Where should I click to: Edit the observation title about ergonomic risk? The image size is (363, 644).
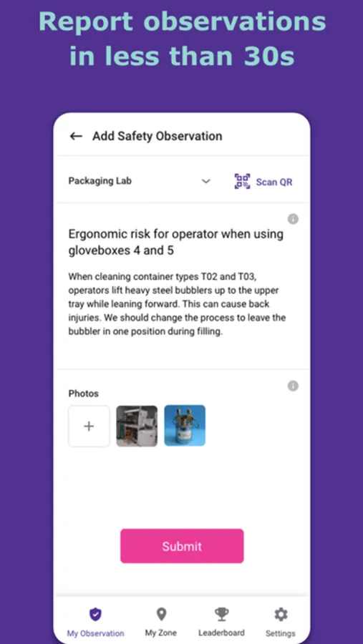[176, 242]
